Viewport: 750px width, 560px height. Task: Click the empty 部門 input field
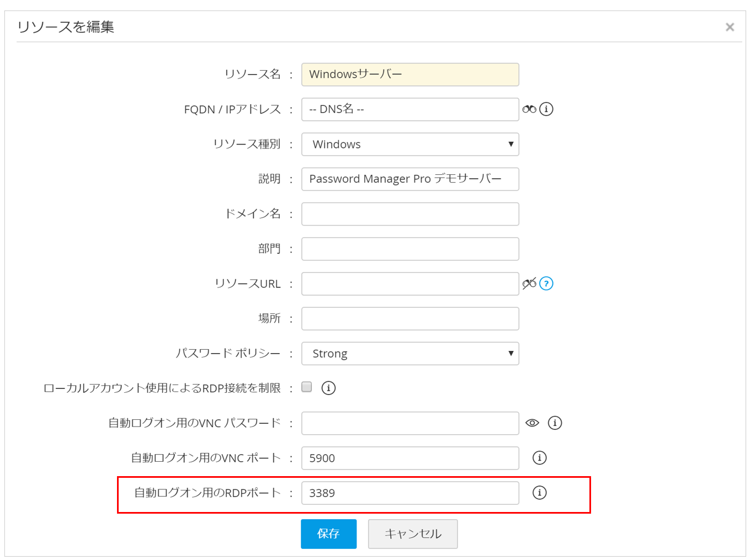[x=410, y=249]
